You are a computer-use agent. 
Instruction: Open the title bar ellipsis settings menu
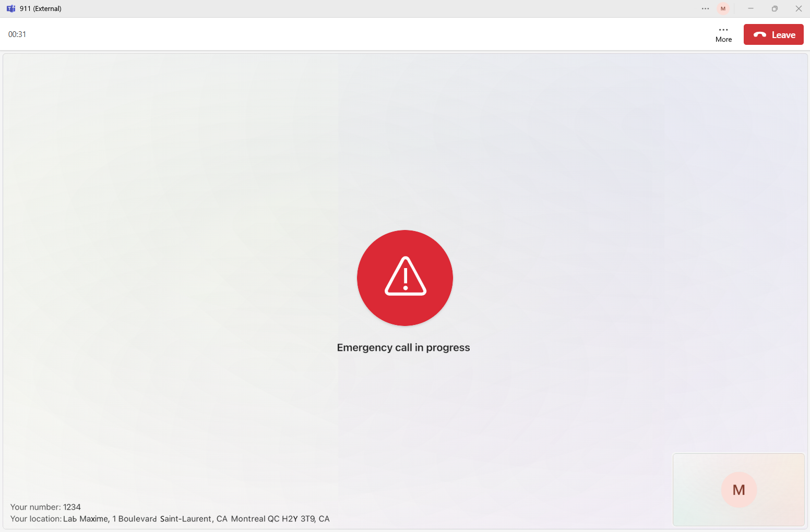click(705, 8)
